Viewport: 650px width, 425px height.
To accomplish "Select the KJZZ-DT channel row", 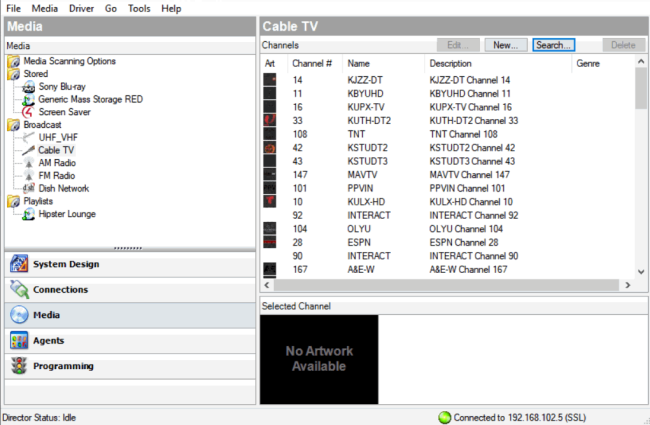I will (x=448, y=80).
